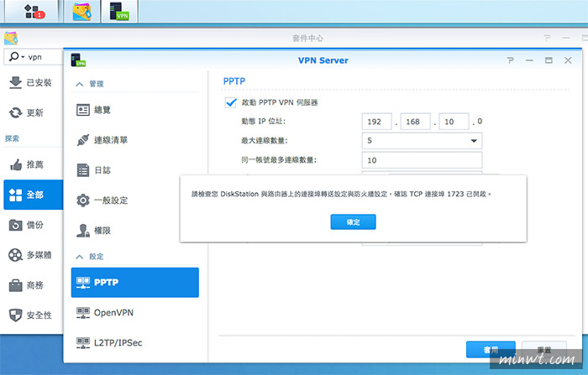The image size is (588, 375).
Task: Switch to Package Center taskbar icon
Action: 82,11
